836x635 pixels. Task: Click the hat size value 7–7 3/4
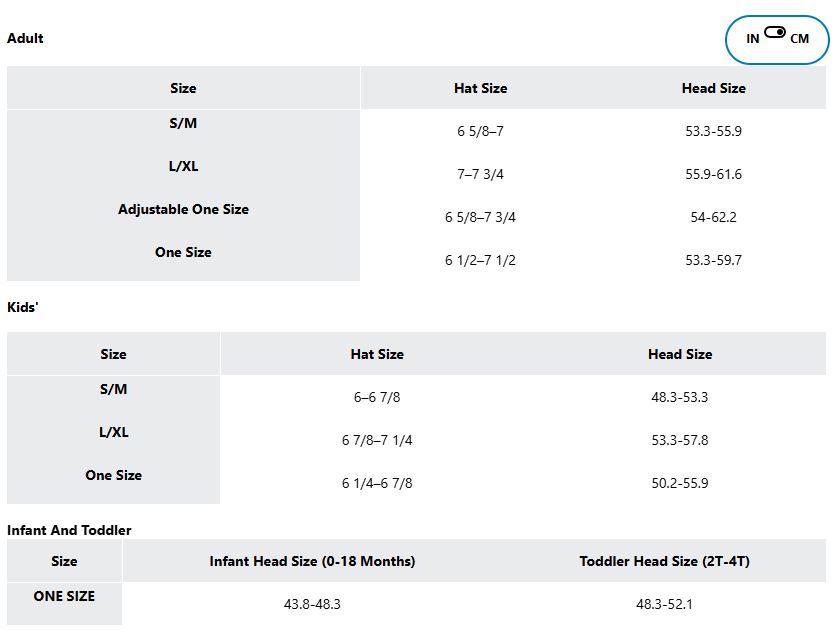480,174
